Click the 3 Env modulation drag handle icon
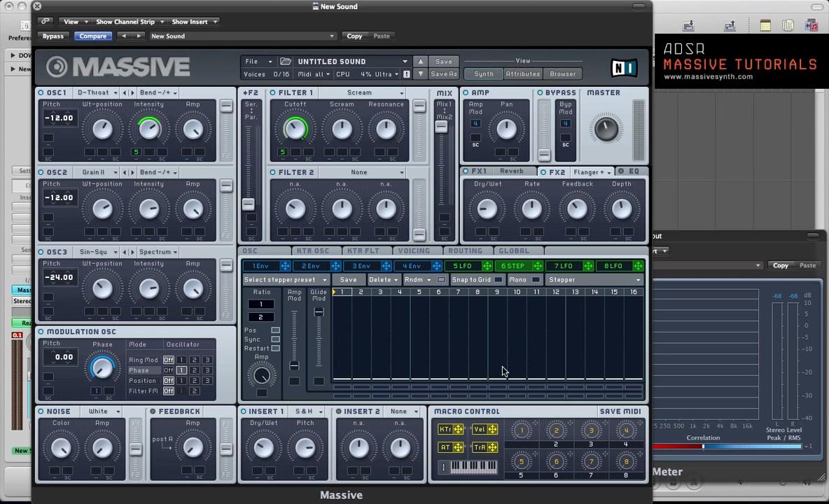Image resolution: width=829 pixels, height=504 pixels. (x=386, y=266)
